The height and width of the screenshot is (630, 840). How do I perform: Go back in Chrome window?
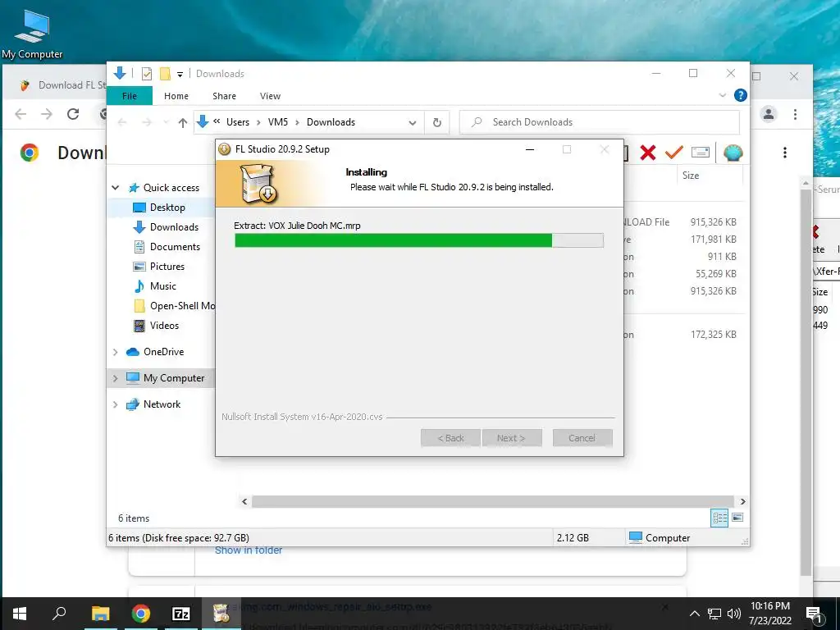click(x=21, y=113)
